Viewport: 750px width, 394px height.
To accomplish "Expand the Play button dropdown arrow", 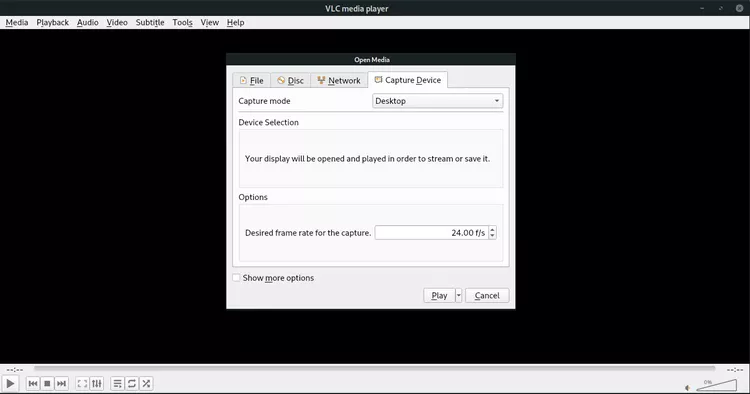I will click(459, 296).
